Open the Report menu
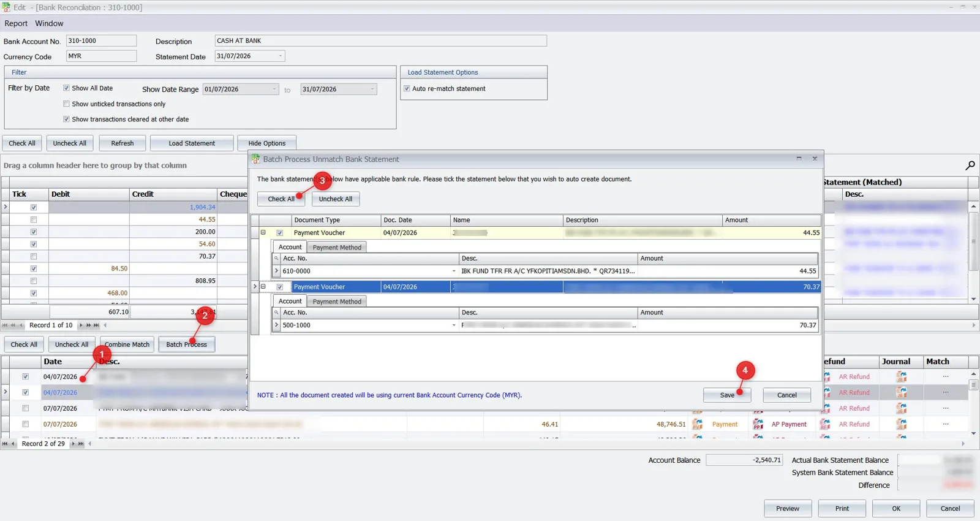Screen dimensions: 980x521 (x=16, y=23)
